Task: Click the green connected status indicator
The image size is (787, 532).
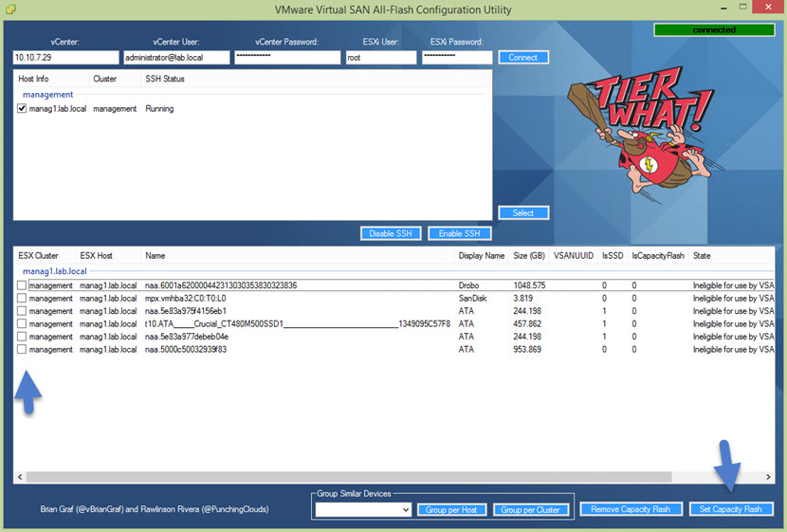Action: [x=714, y=29]
